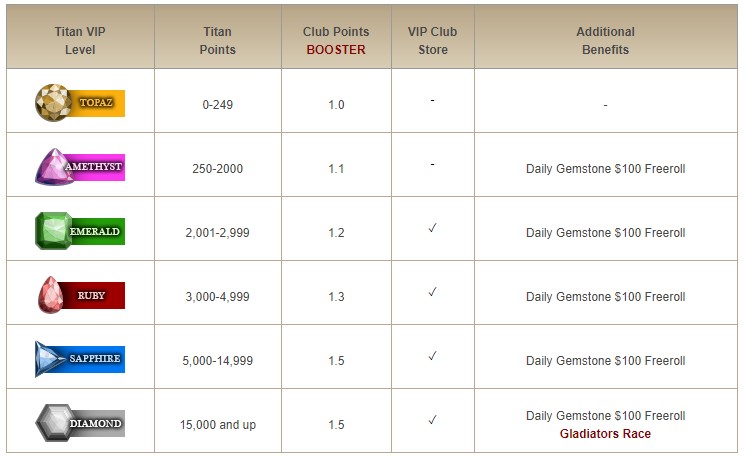The image size is (744, 457).
Task: Click the Emerald row VIP Store checkmark
Action: pos(432,228)
